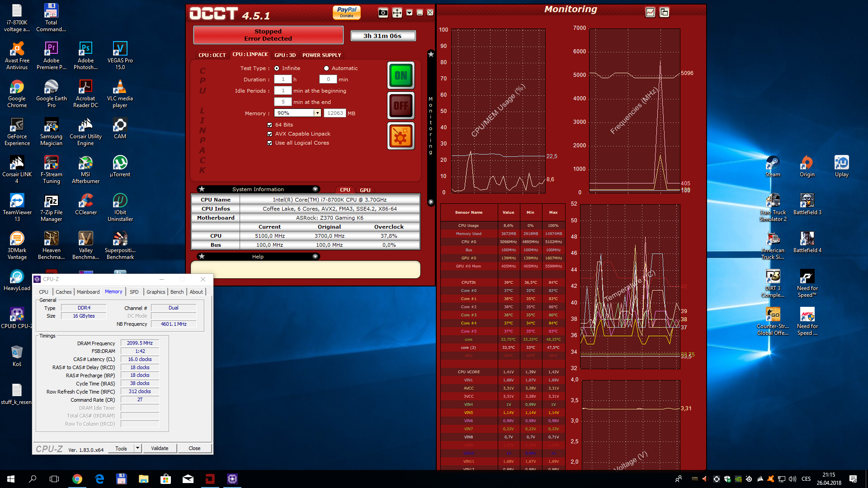This screenshot has height=488, width=868.
Task: Click the monitoring windows layout icon
Action: click(x=664, y=12)
